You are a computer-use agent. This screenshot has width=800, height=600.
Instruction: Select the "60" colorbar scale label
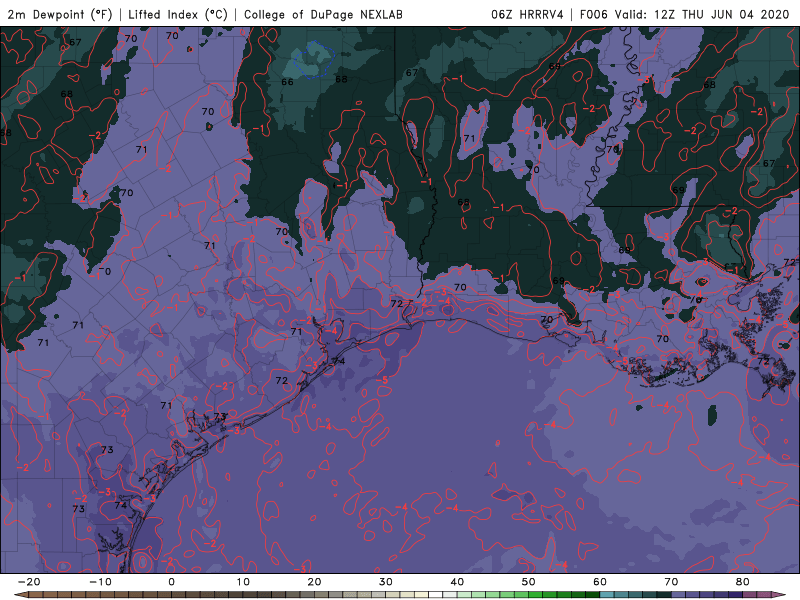pos(600,582)
